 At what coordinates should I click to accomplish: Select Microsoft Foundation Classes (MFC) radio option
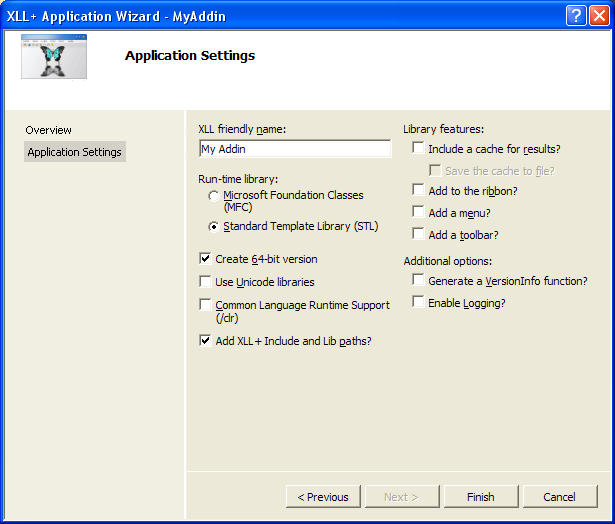tap(214, 196)
